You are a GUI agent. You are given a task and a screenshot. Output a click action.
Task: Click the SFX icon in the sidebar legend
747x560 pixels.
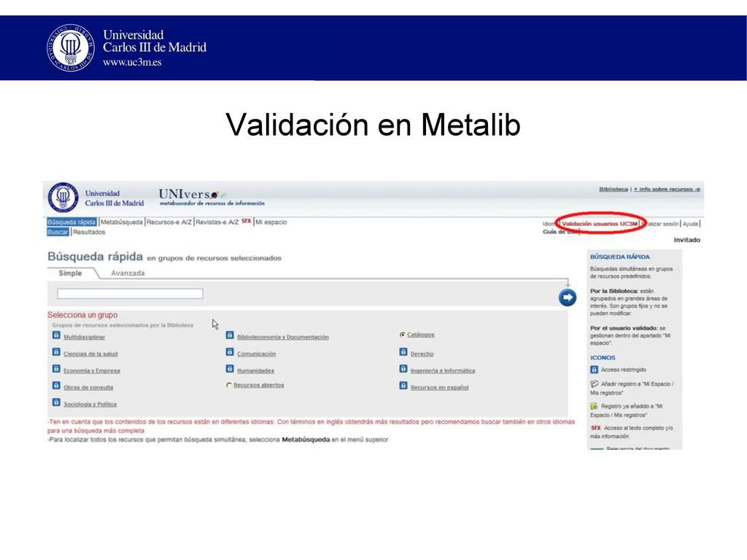[x=595, y=428]
